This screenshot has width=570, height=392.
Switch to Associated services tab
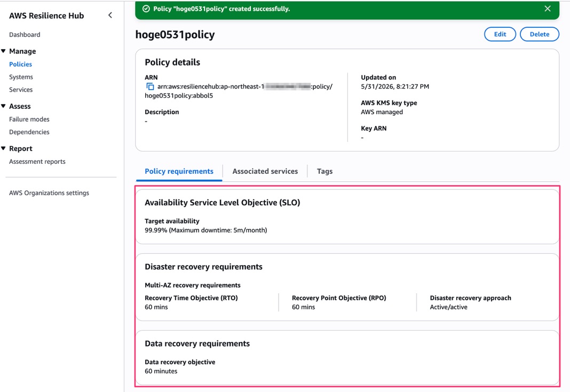pyautogui.click(x=265, y=171)
